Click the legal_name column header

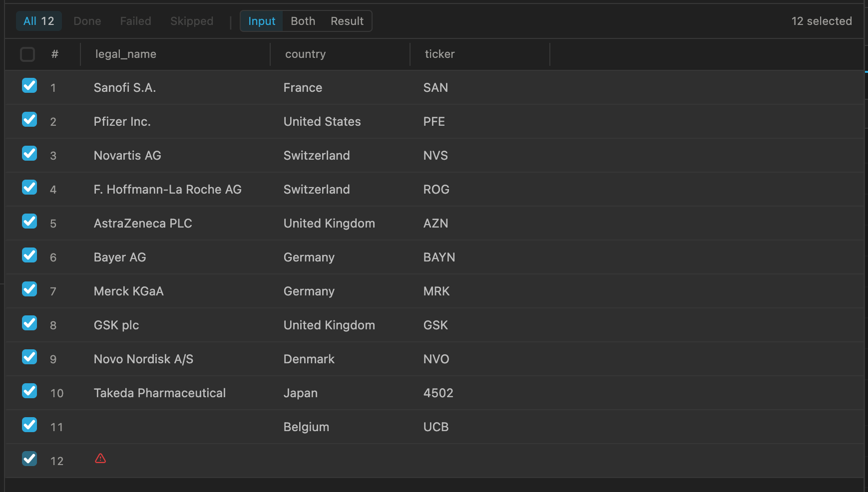coord(126,54)
